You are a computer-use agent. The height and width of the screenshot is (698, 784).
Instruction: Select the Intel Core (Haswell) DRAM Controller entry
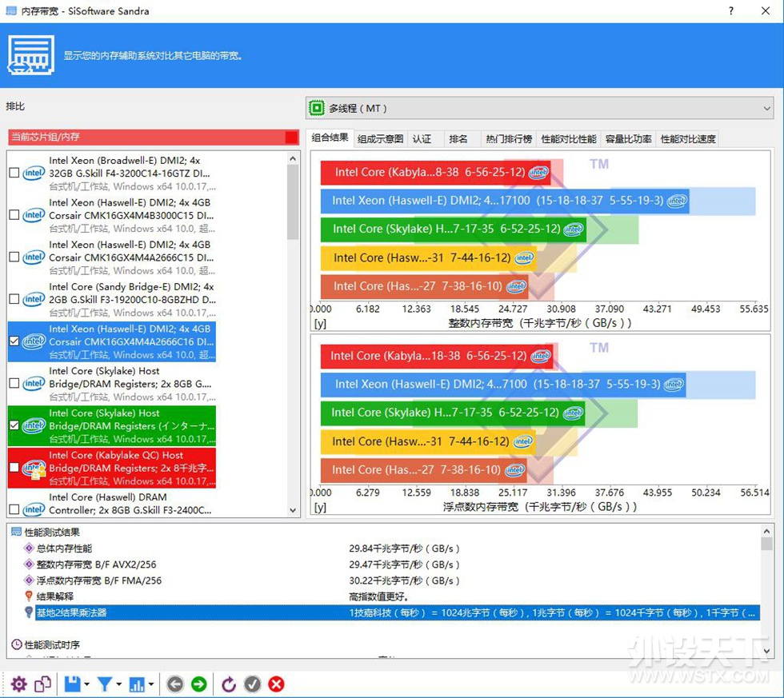112,504
